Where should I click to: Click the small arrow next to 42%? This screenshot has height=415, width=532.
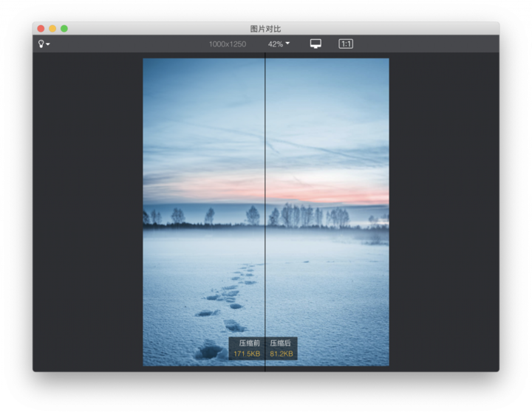coord(287,43)
